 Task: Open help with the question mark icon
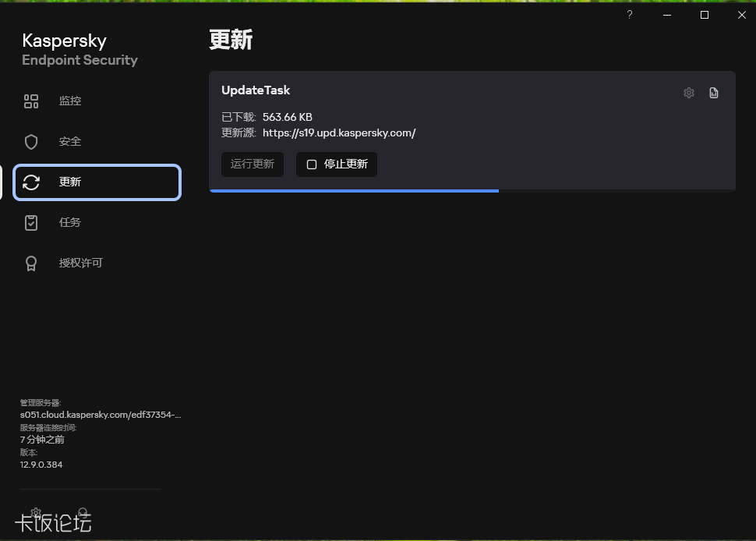click(x=630, y=15)
